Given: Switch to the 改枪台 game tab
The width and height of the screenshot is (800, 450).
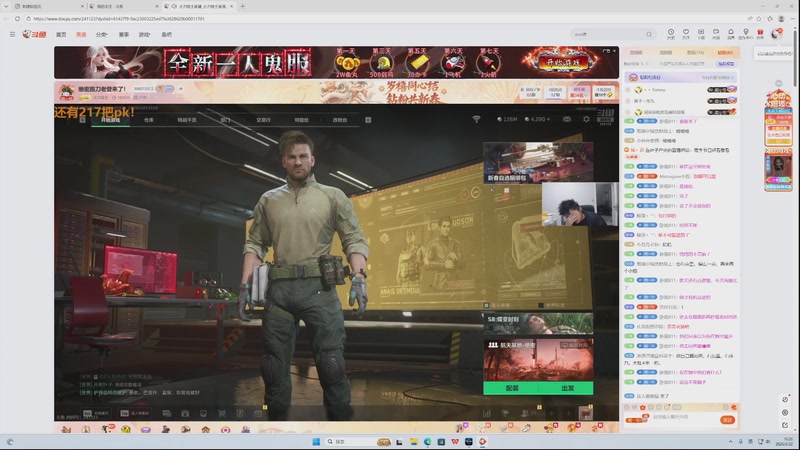Looking at the screenshot, I should click(x=340, y=120).
